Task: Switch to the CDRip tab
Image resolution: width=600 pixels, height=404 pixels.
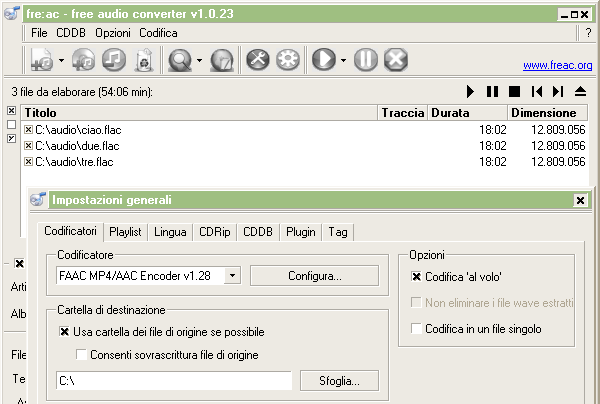Action: point(214,232)
